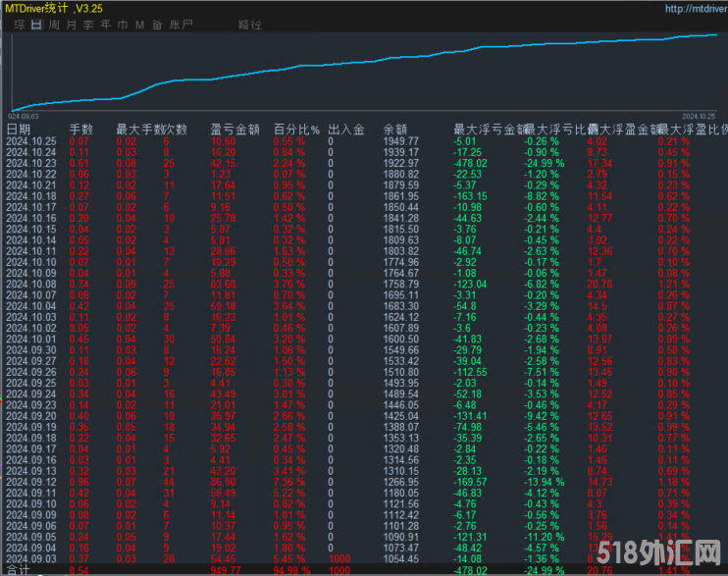The height and width of the screenshot is (576, 728).
Task: Click the 日期 column header
Action: 19,129
